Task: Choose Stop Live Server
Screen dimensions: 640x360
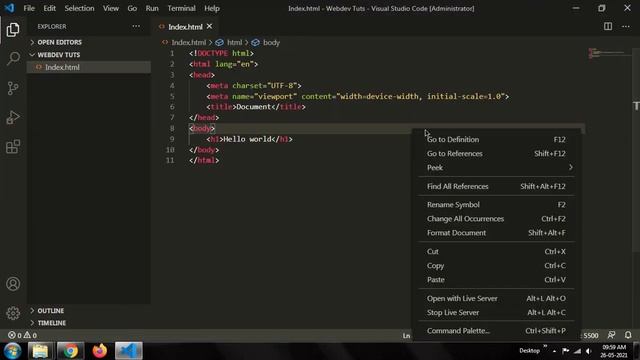Action: click(496, 313)
